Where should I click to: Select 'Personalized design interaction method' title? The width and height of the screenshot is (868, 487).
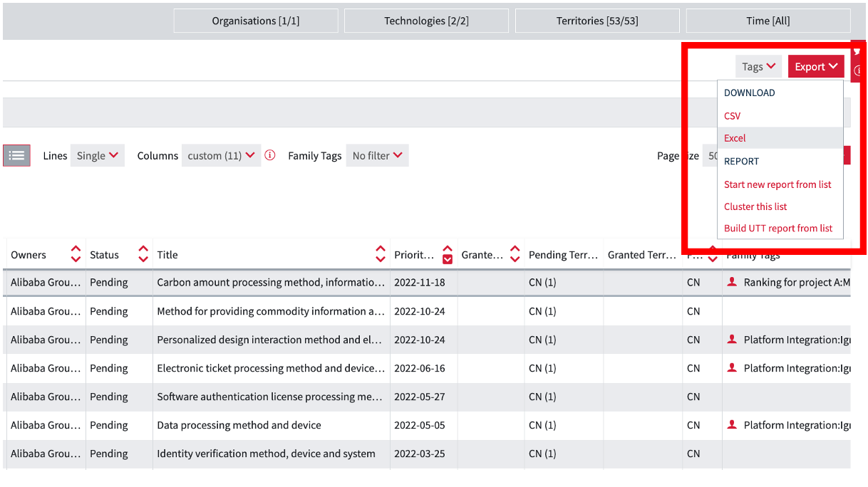pos(270,340)
